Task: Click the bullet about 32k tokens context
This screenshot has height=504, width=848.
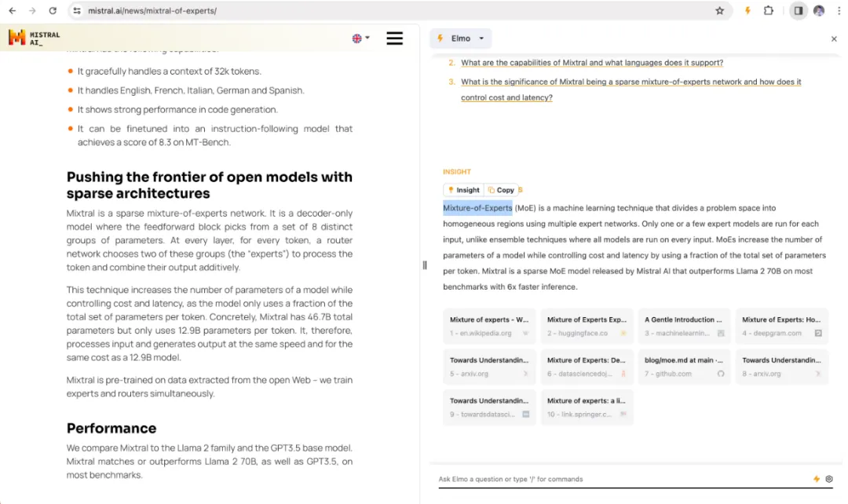Action: point(170,71)
